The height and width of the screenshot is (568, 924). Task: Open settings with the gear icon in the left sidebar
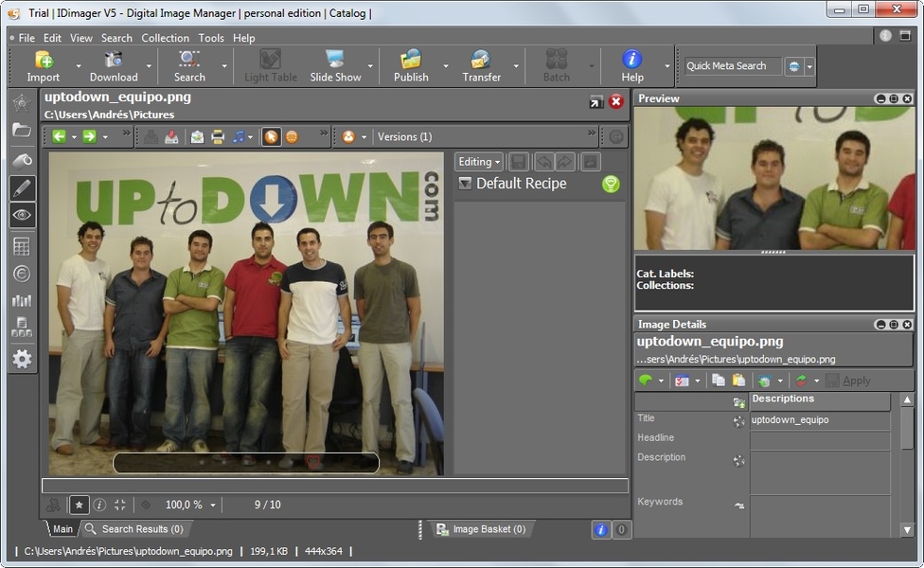[x=22, y=359]
